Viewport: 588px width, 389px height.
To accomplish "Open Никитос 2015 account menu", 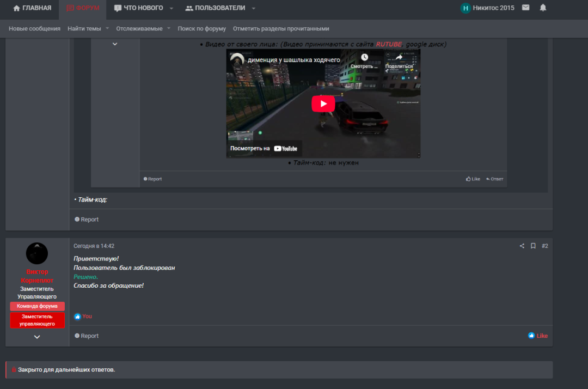I will 487,8.
